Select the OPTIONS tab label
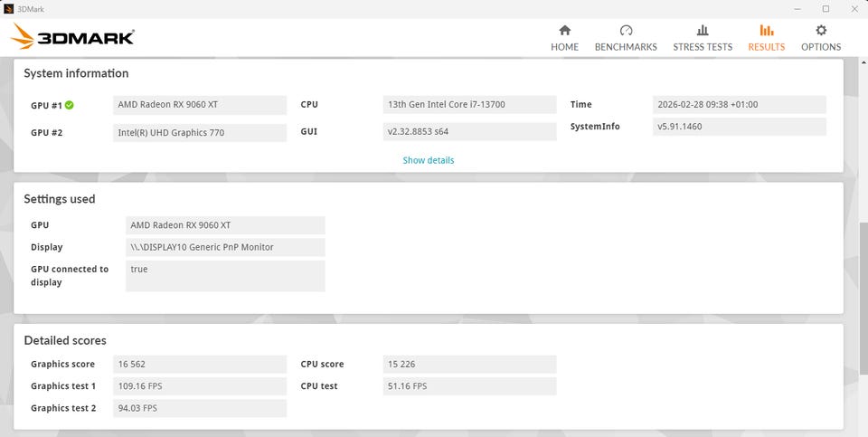 [821, 47]
